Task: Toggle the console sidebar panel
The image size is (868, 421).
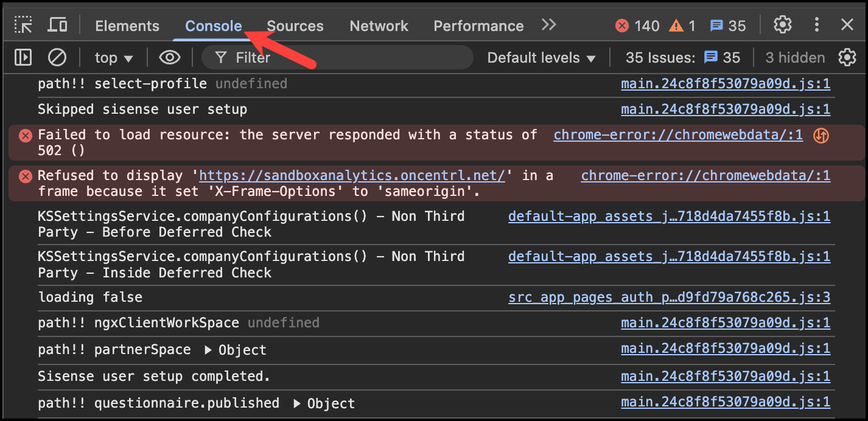Action: click(24, 57)
